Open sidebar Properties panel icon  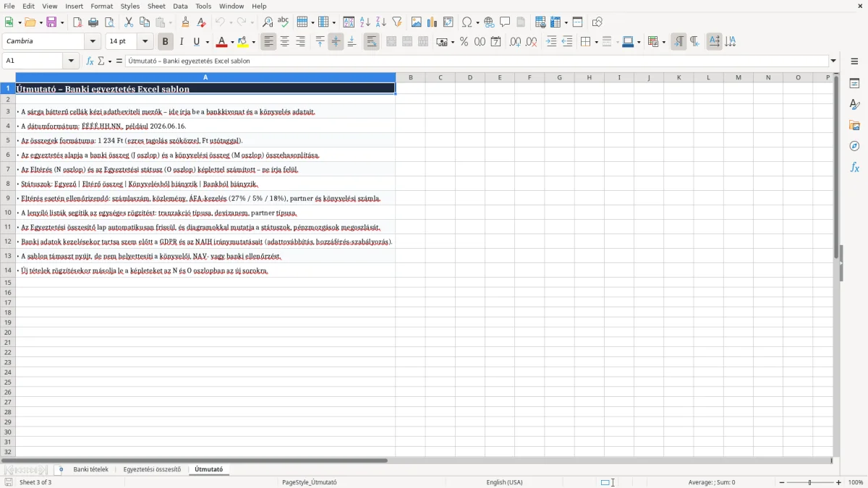pyautogui.click(x=854, y=84)
